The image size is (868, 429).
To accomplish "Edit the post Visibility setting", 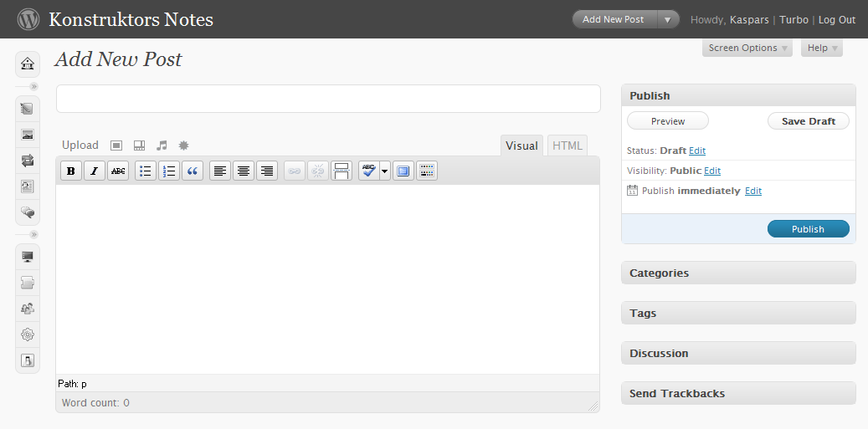I will 711,171.
